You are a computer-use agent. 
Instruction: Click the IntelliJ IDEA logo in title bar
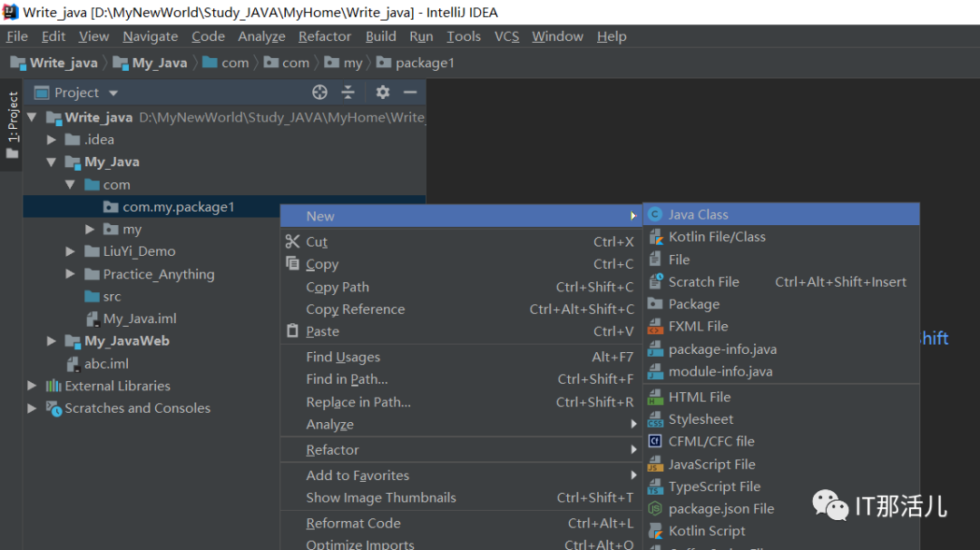pos(11,12)
